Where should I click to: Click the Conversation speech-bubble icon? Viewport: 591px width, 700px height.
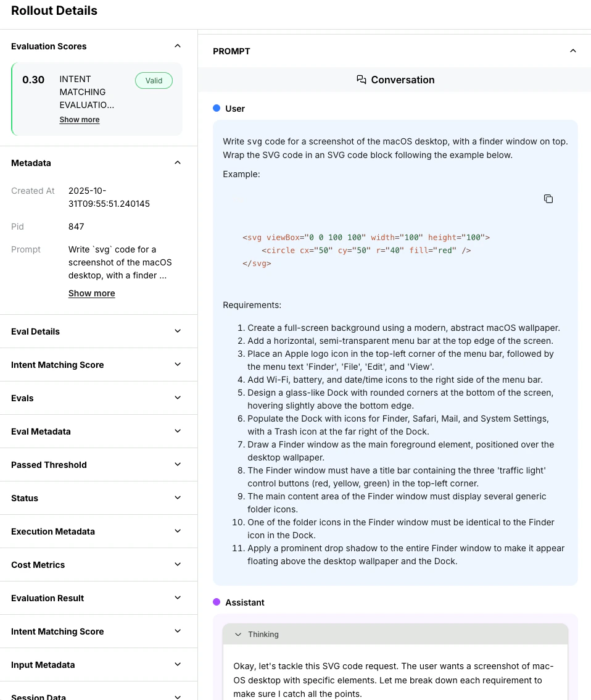(362, 80)
